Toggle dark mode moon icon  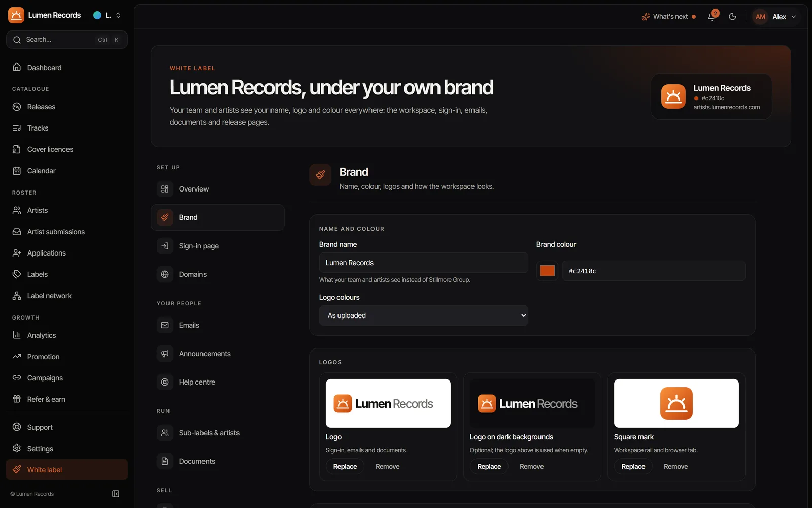pos(732,16)
